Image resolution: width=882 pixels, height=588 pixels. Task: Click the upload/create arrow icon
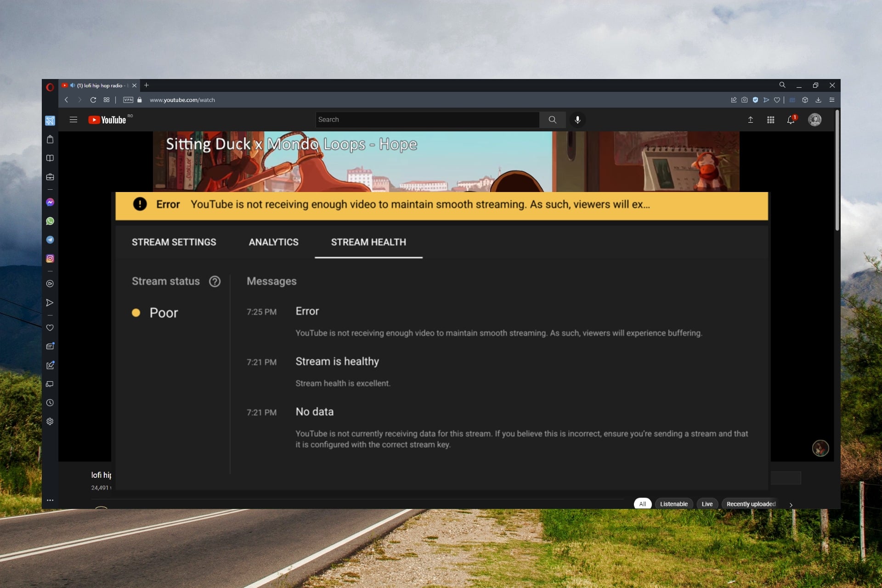tap(751, 119)
